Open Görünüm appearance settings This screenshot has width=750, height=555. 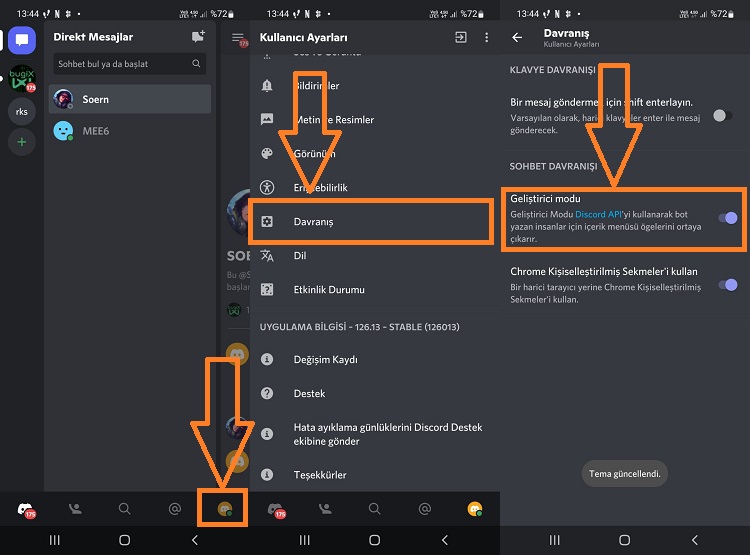(x=375, y=154)
